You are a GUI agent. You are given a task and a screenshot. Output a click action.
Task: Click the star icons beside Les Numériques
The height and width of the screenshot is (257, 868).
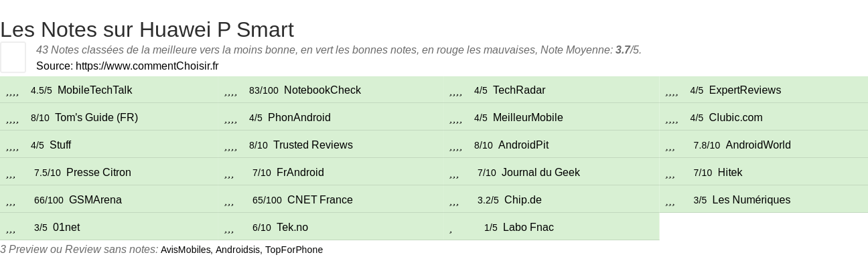(x=670, y=200)
